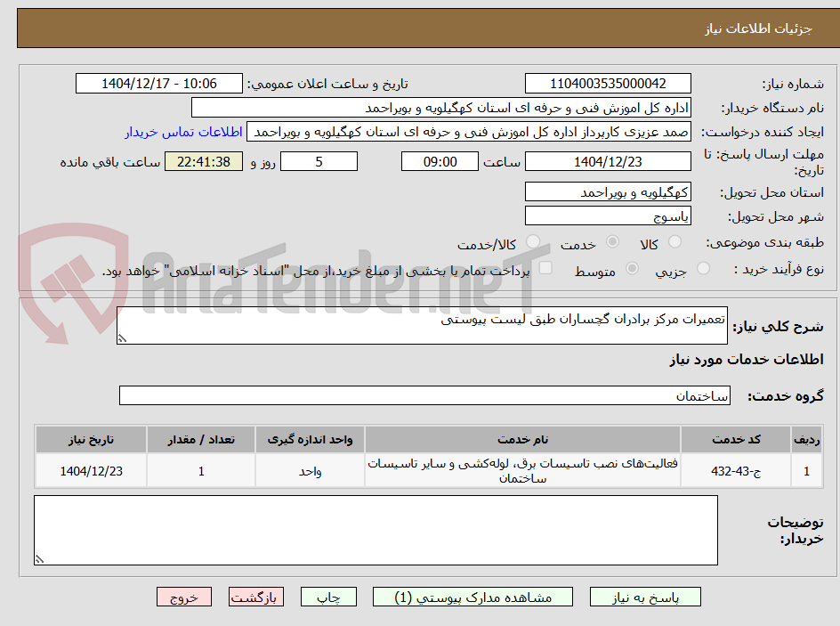Click the deadline time field 09:00

coord(440,161)
